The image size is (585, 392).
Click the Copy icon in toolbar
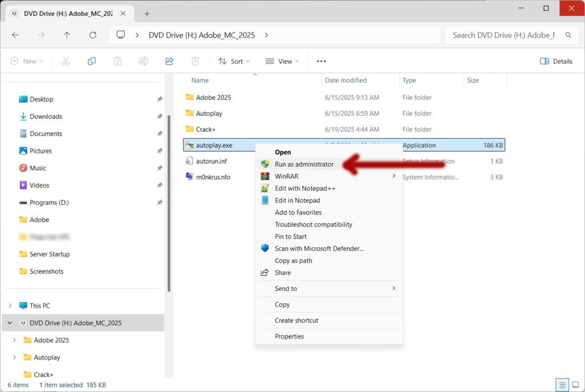pyautogui.click(x=91, y=61)
